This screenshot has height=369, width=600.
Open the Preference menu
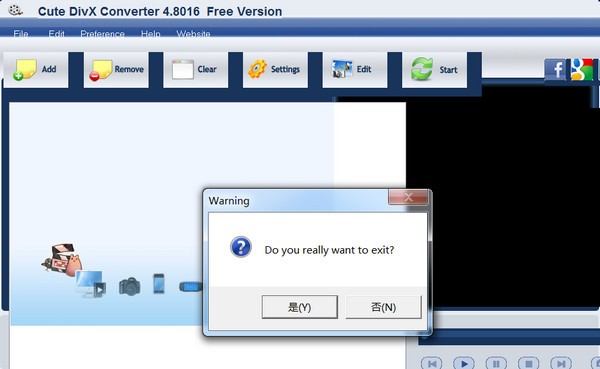tap(102, 34)
